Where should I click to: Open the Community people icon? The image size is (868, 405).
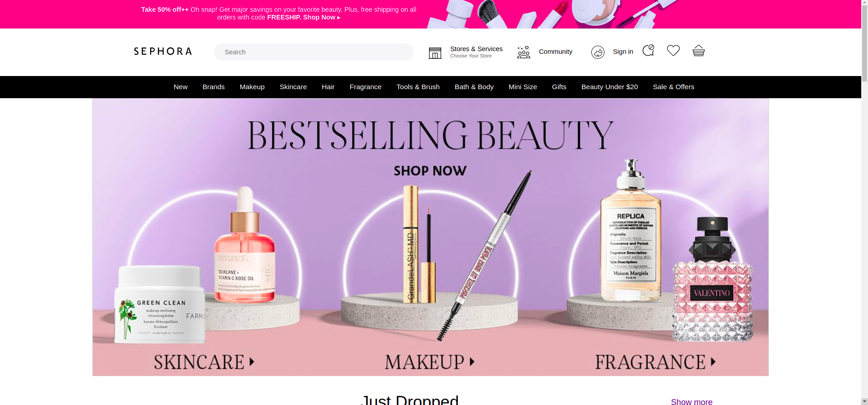coord(524,52)
